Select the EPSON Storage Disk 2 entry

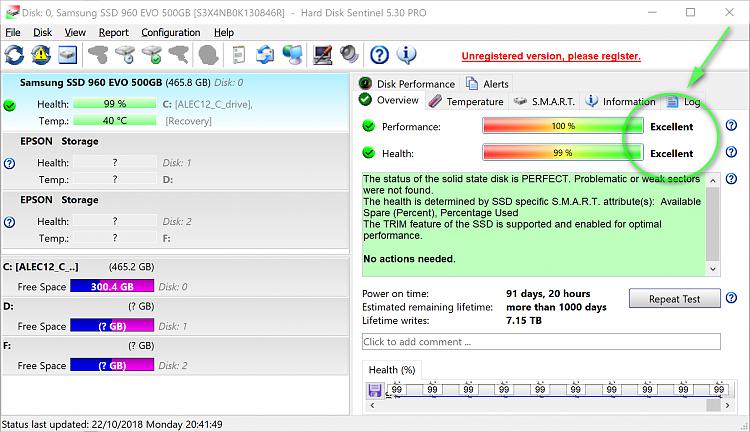[x=175, y=220]
